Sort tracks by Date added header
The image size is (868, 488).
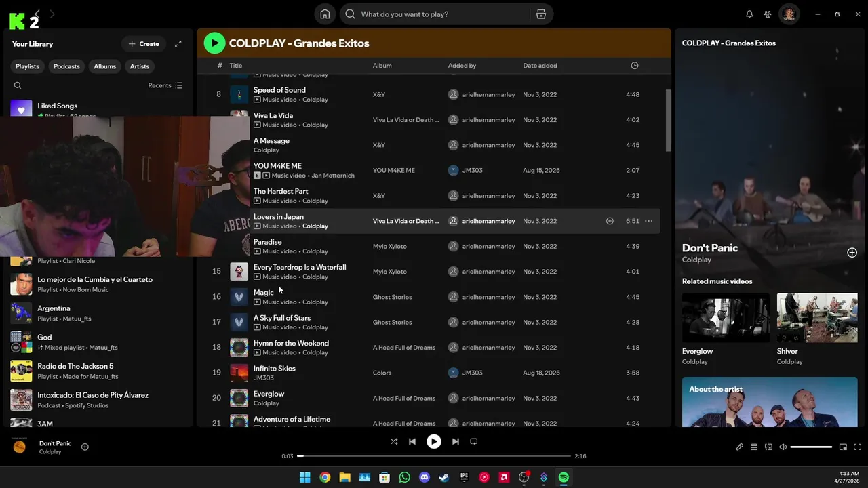point(540,66)
